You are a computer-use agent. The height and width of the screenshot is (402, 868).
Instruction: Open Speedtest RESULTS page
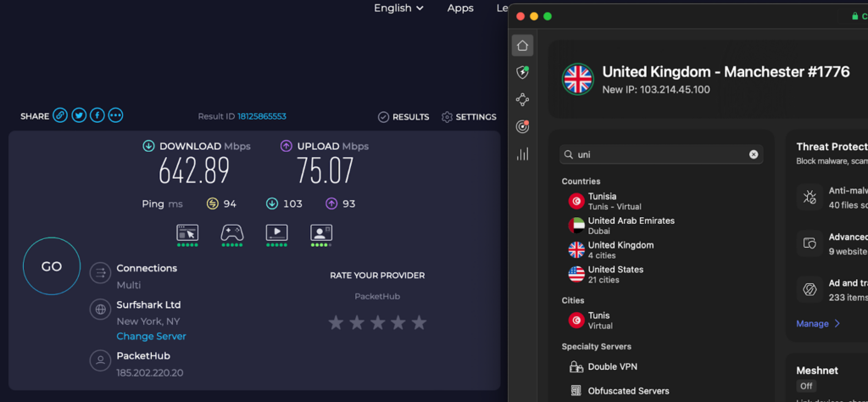click(x=403, y=117)
